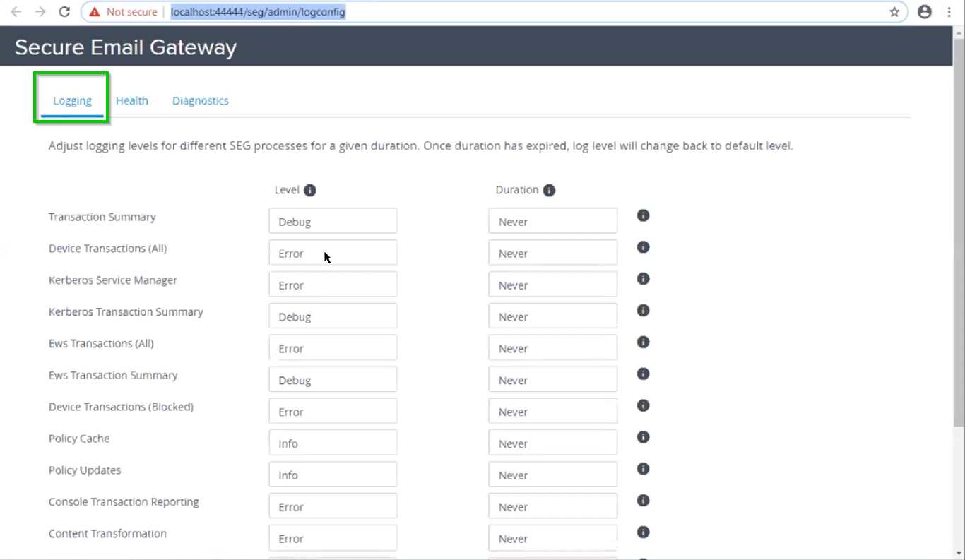
Task: Switch to the Diagnostics tab
Action: coord(200,100)
